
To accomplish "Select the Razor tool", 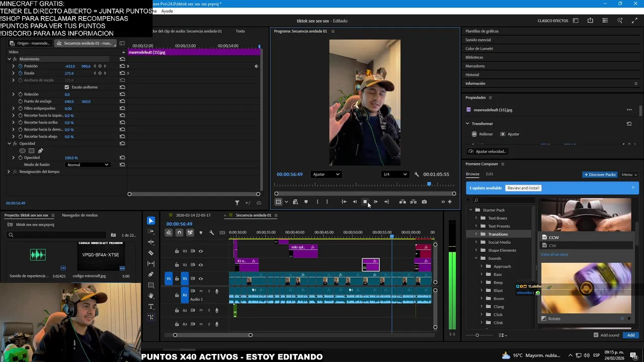I will pos(151,253).
